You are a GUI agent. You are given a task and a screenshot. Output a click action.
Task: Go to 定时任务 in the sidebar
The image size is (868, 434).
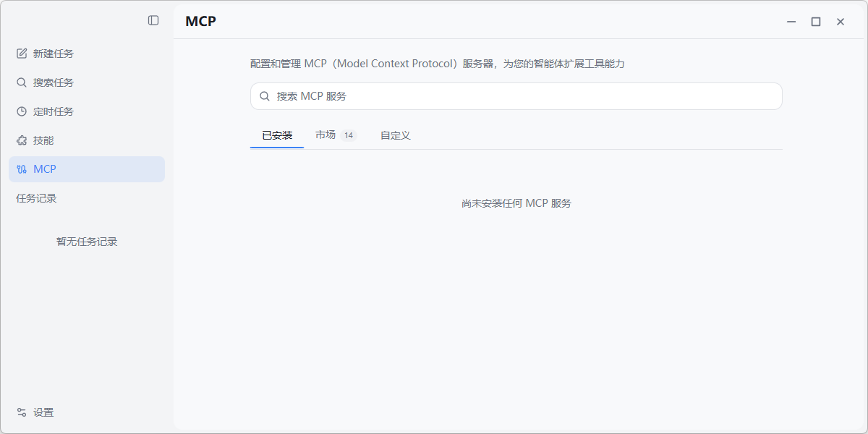pos(54,111)
